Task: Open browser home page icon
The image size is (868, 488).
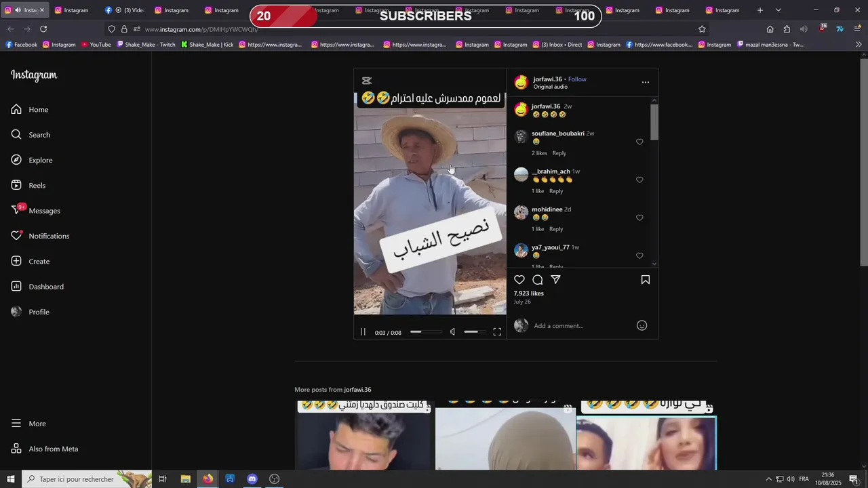Action: [x=770, y=29]
